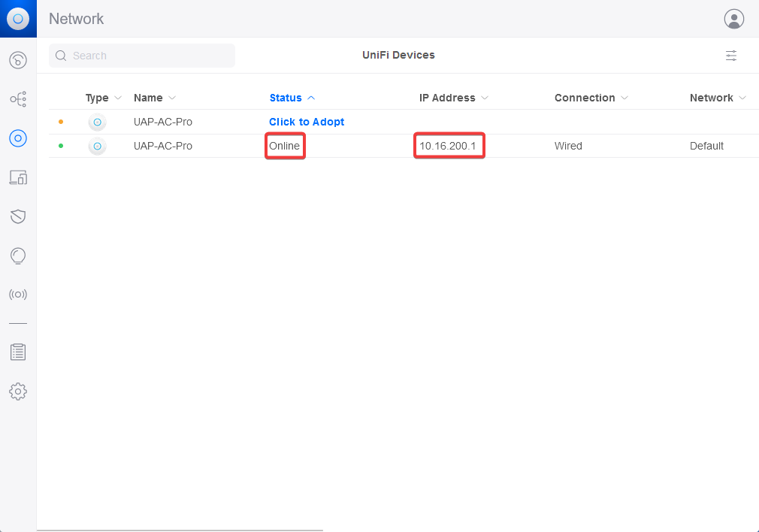Click the Connection column header label
The image size is (759, 532).
pyautogui.click(x=585, y=98)
